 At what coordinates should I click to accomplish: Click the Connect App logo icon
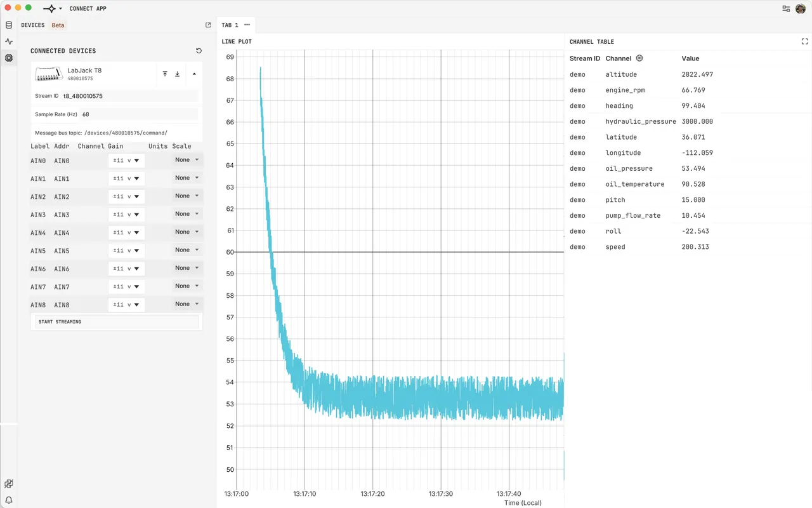point(49,9)
